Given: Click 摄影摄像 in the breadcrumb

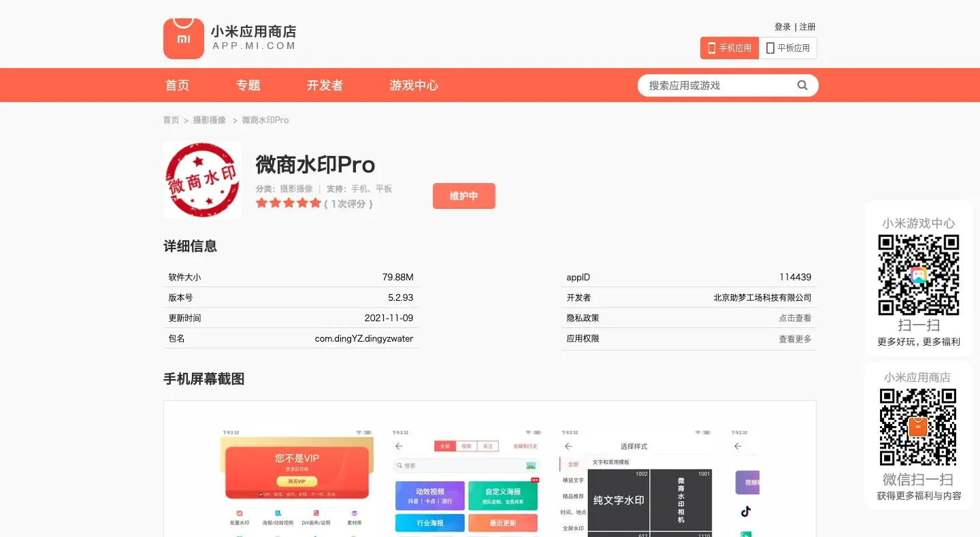Looking at the screenshot, I should (210, 120).
